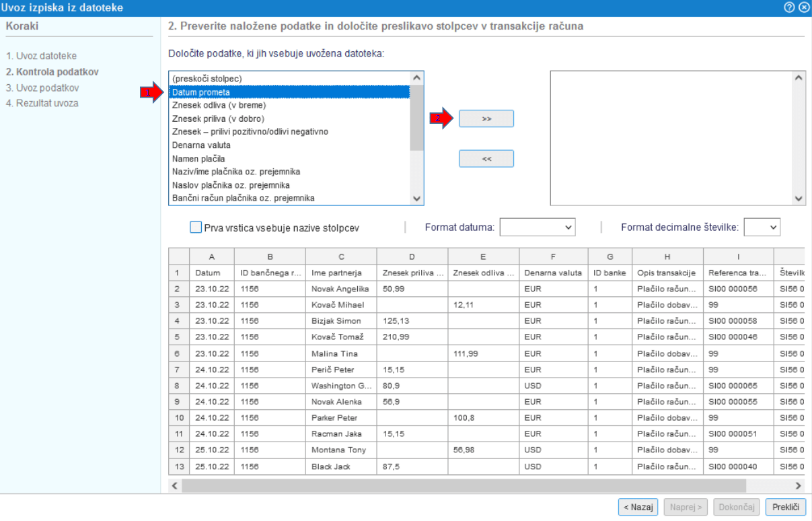Image resolution: width=812 pixels, height=521 pixels.
Task: Select '(preskoči stolpec)' option
Action: click(x=289, y=79)
